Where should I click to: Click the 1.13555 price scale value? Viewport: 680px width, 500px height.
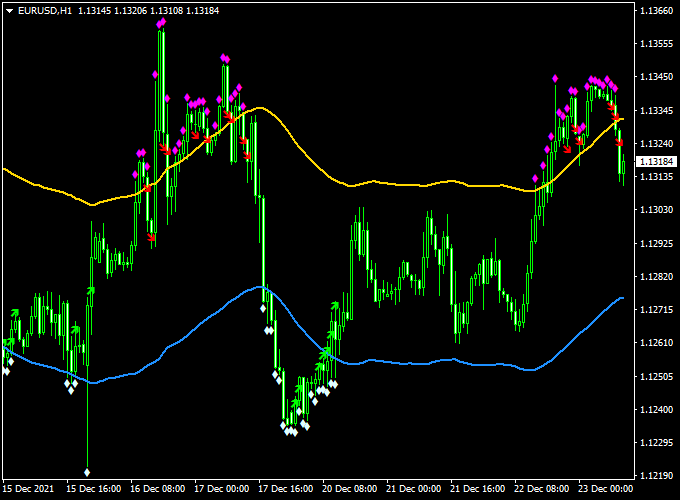pos(657,44)
